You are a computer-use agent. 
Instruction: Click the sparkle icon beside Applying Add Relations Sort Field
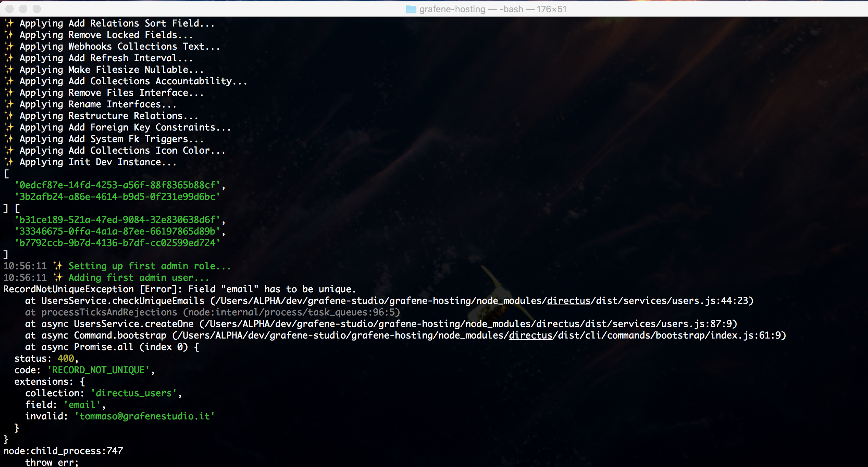(9, 23)
